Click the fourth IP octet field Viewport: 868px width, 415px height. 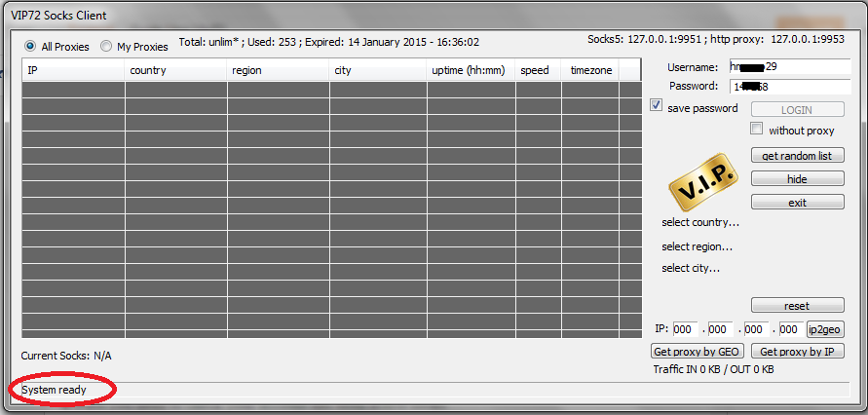(791, 330)
